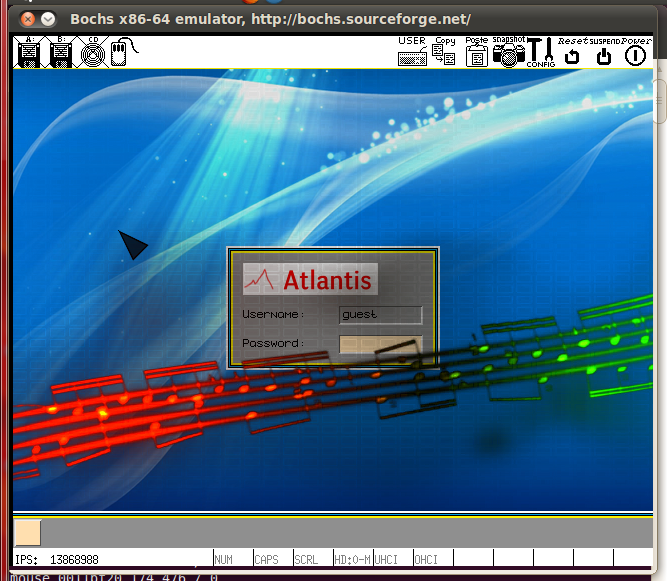The image size is (667, 581).
Task: Click the Reset button icon
Action: (573, 52)
